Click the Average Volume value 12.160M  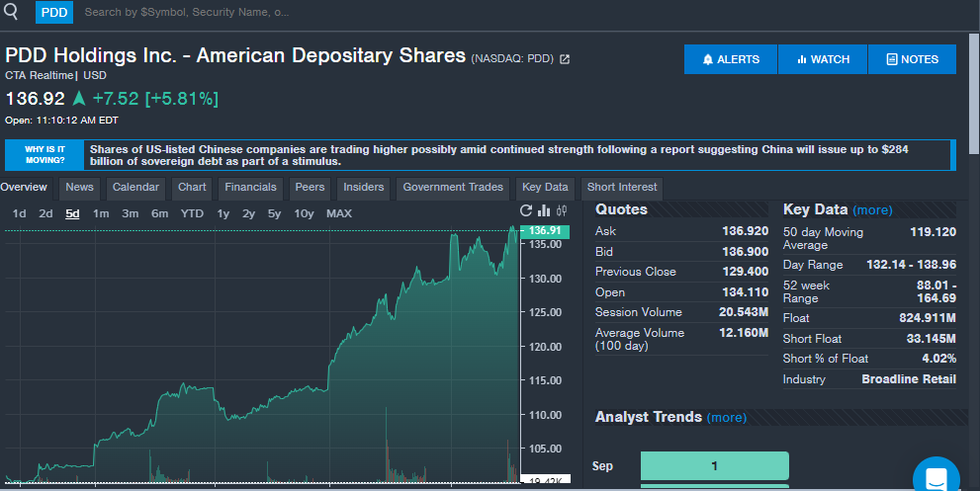click(743, 333)
